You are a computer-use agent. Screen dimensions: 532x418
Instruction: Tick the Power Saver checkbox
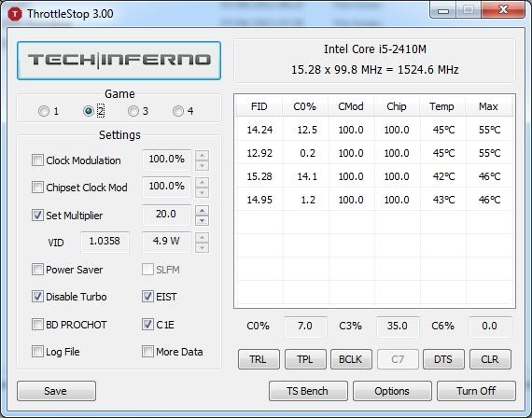tap(37, 270)
